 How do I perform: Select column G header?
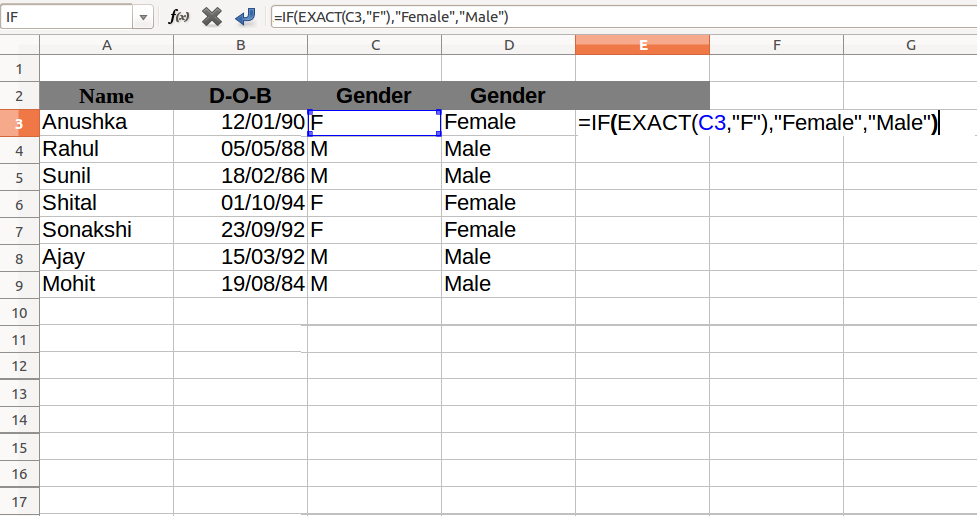tap(910, 45)
